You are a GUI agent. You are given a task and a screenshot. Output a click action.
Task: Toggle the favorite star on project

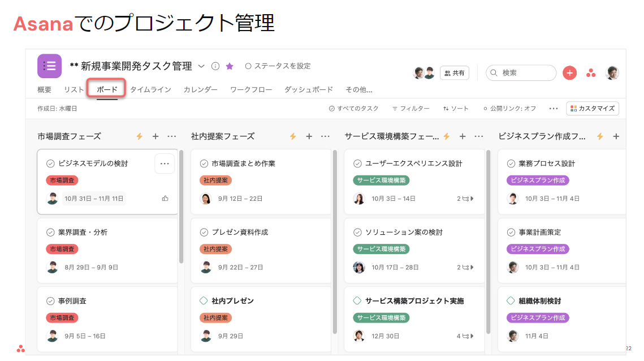tap(230, 66)
